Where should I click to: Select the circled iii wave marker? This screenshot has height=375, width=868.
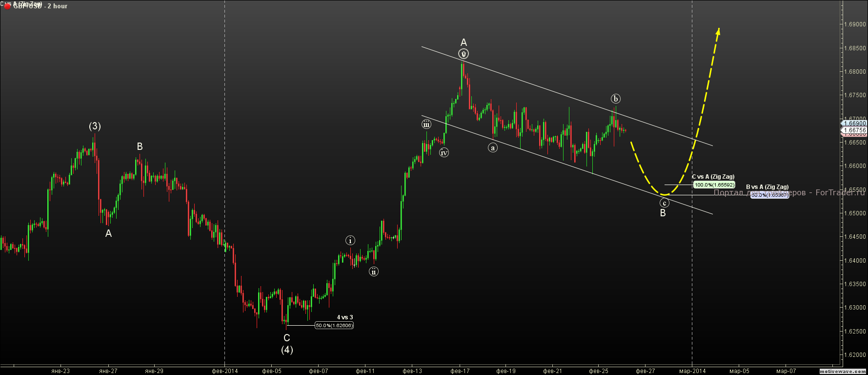426,124
